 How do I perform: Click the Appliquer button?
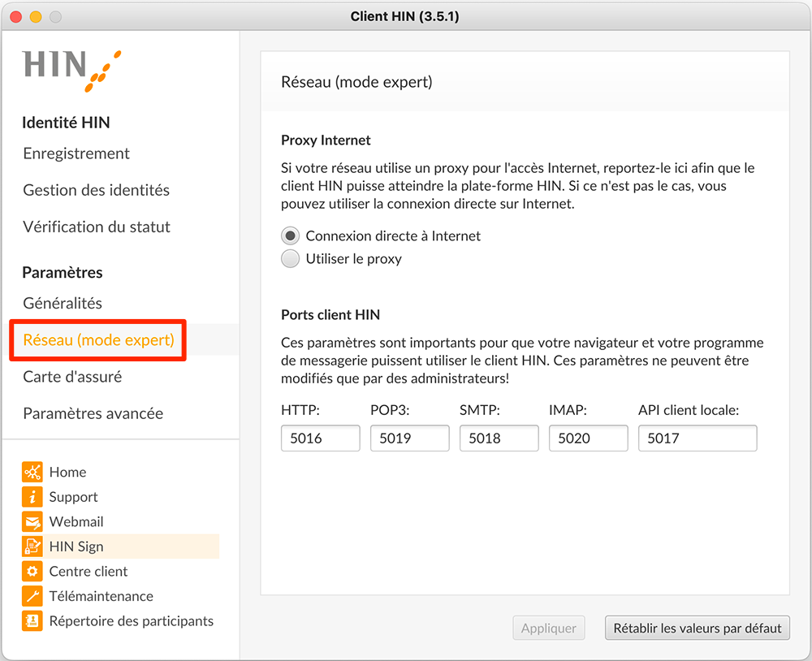[x=549, y=629]
